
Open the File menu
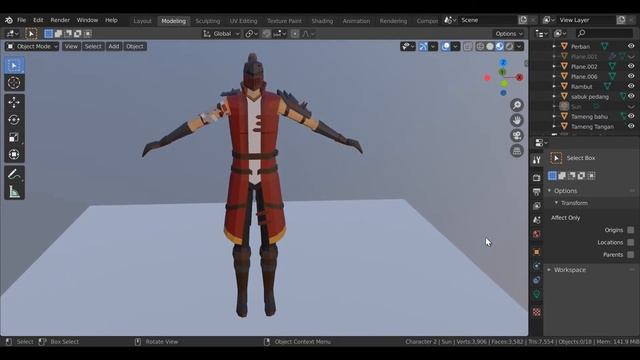point(21,20)
